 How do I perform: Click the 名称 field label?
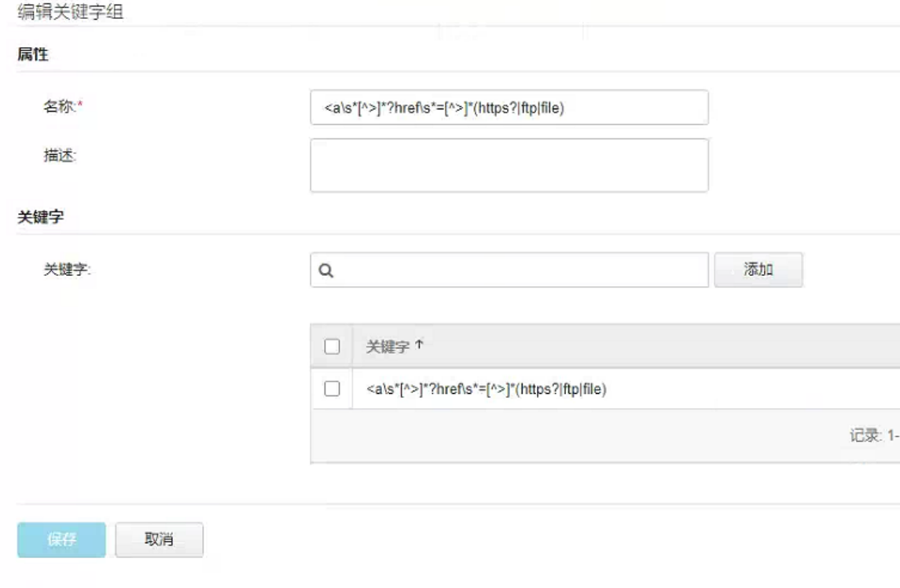(59, 108)
